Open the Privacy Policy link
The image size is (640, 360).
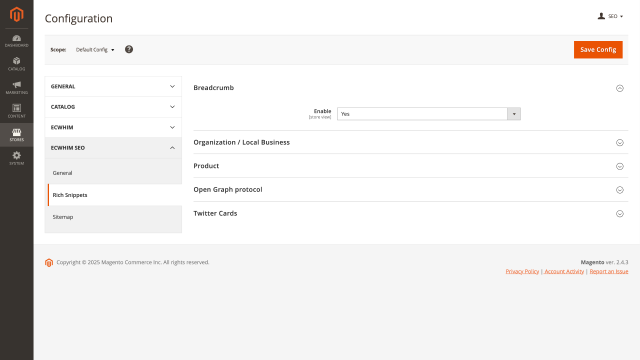tap(522, 271)
